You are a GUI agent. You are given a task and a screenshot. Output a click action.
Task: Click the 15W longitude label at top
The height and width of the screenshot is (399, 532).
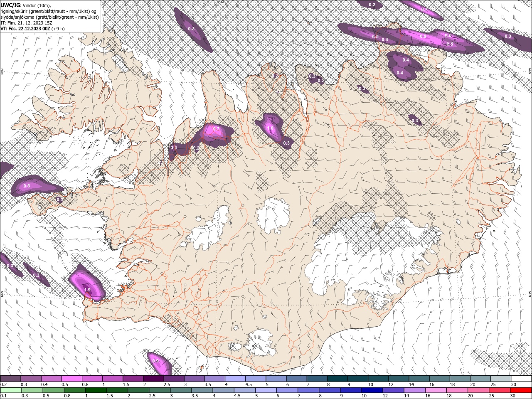pos(440,2)
